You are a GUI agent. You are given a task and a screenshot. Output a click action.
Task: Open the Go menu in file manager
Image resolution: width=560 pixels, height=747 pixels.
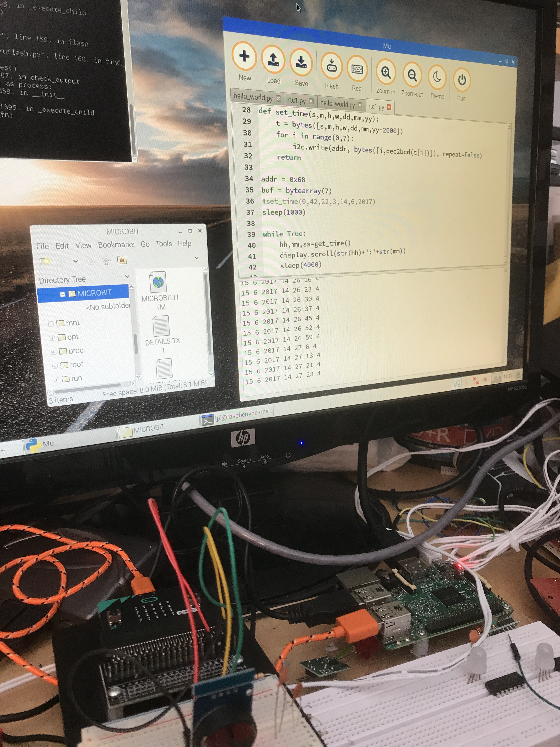pyautogui.click(x=145, y=244)
